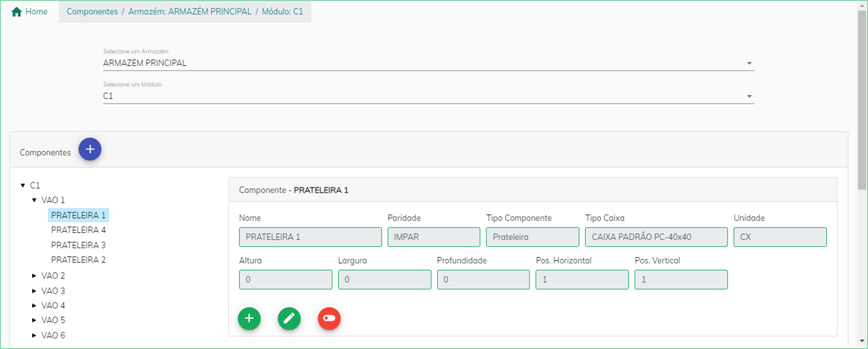Click the page vertical scrollbar thumb
Viewport: 868px width, 349px height.
point(862,100)
